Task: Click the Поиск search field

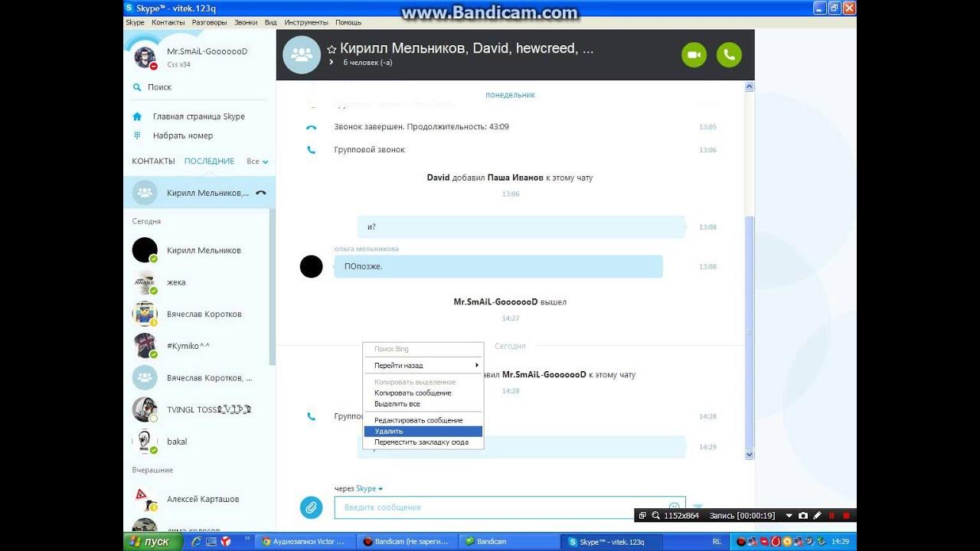Action: (x=199, y=87)
